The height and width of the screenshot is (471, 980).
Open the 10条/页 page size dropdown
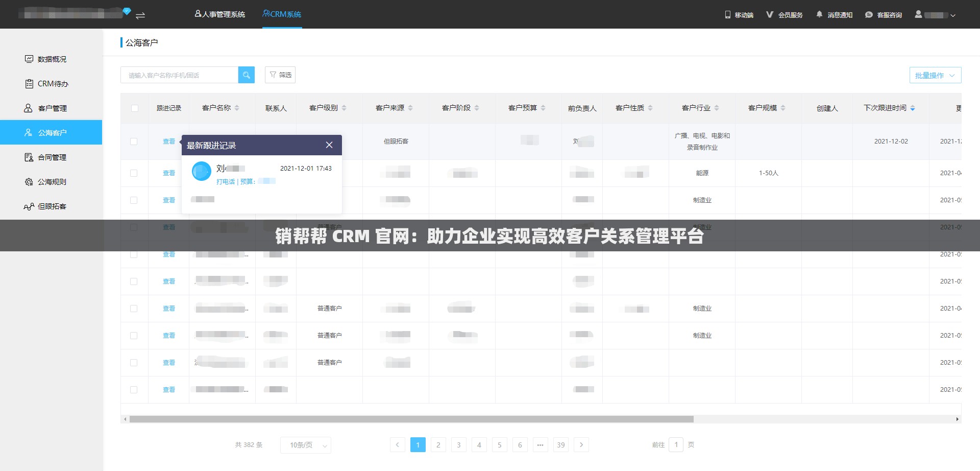click(x=306, y=445)
